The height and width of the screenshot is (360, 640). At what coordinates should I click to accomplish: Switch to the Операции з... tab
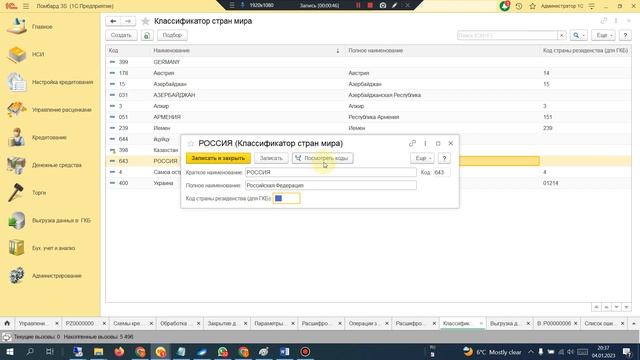[367, 323]
